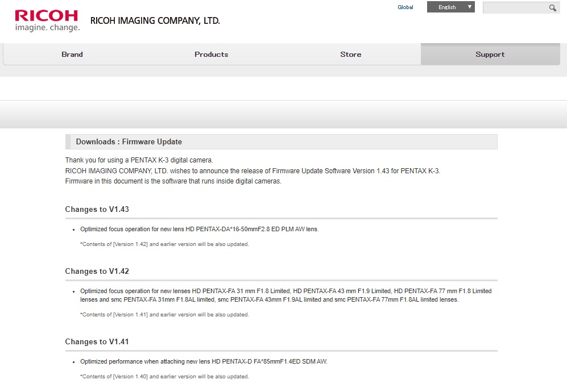The image size is (567, 392).
Task: Open the Products menu
Action: pos(212,54)
